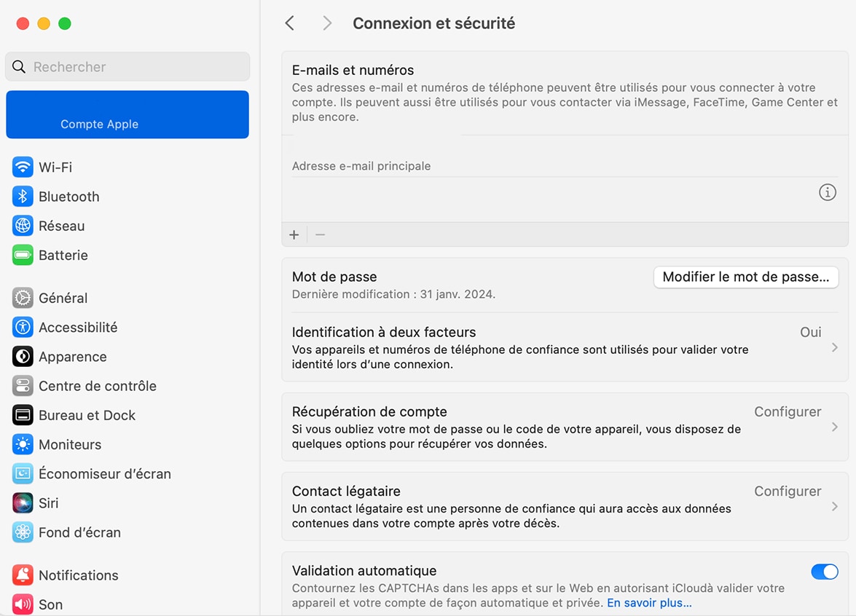
Task: Click En savoir plus link
Action: (649, 603)
